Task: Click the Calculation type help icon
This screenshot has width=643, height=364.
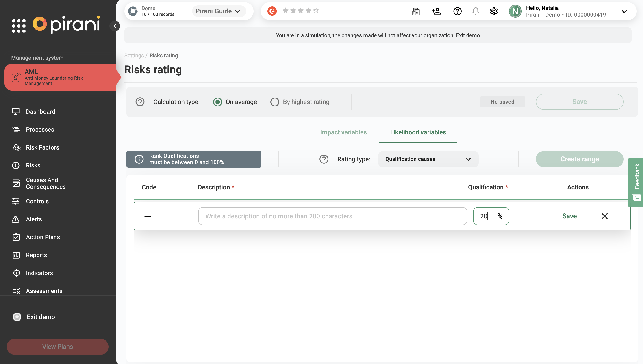Action: tap(140, 102)
